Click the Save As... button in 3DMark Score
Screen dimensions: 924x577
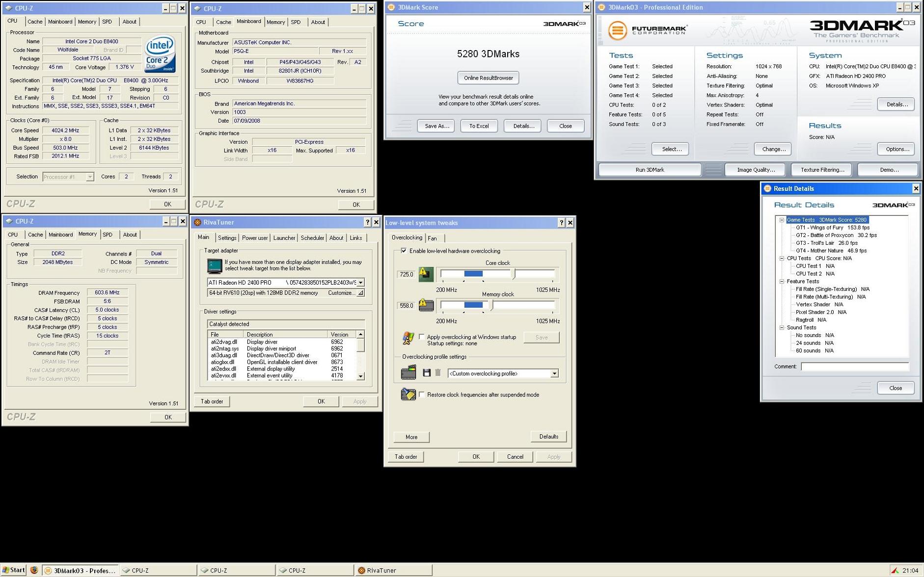[x=436, y=126]
